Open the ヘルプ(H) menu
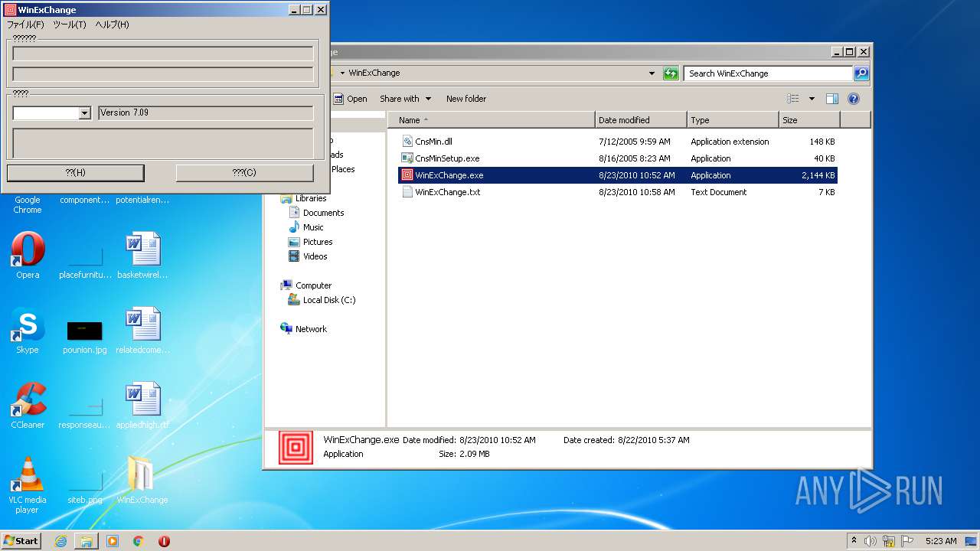The width and height of the screenshot is (980, 551). (x=112, y=24)
